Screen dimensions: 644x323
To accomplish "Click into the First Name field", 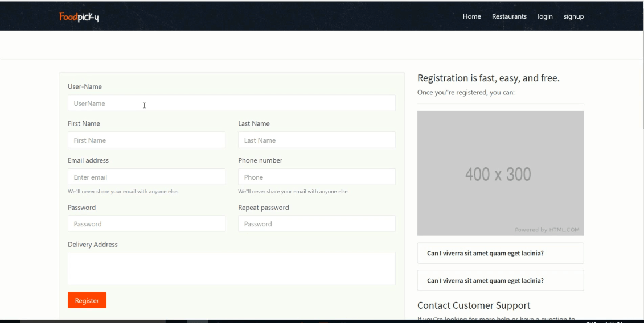I will coord(146,140).
